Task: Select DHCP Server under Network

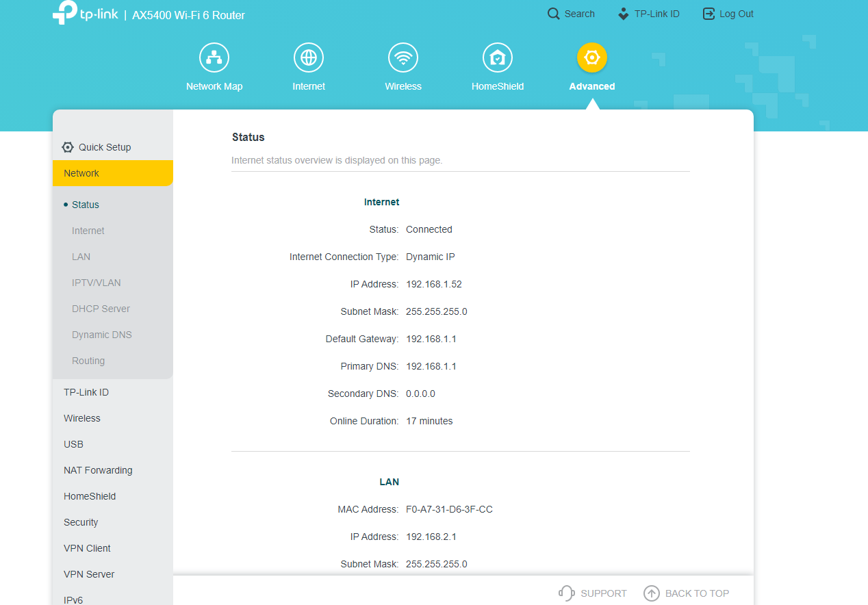Action: click(x=101, y=309)
